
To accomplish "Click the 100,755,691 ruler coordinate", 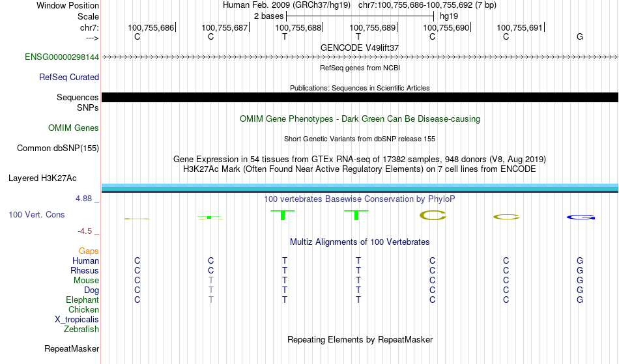I will coord(519,27).
